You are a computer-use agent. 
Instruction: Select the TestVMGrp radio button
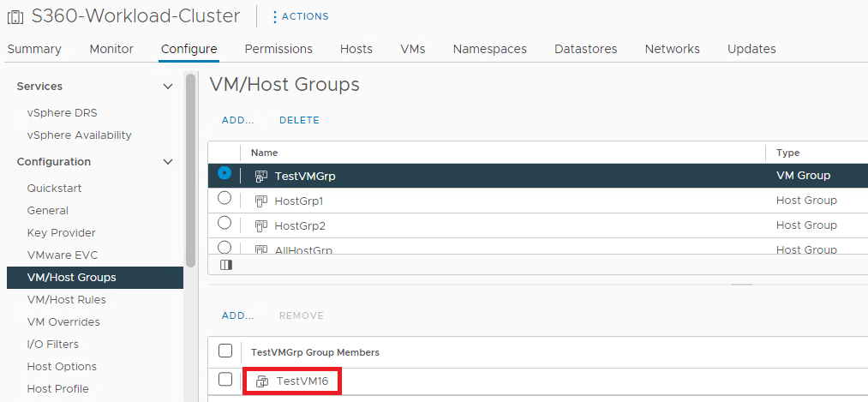pos(224,173)
